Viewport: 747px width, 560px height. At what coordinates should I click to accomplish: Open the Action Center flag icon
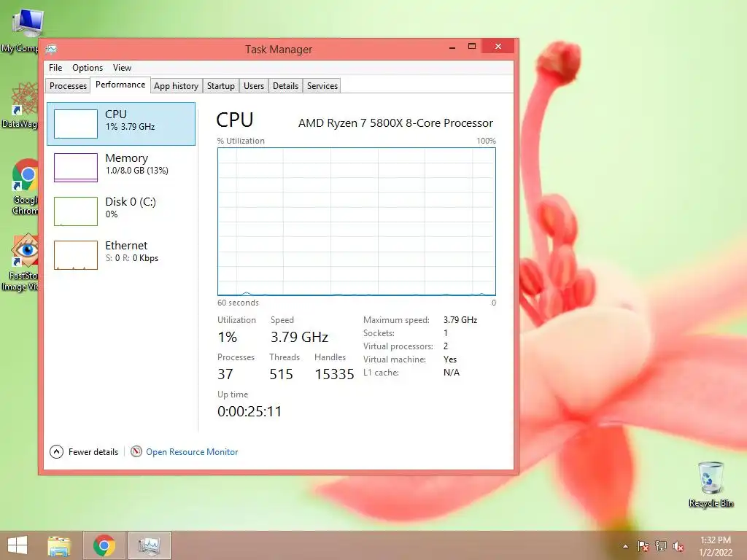pyautogui.click(x=643, y=545)
